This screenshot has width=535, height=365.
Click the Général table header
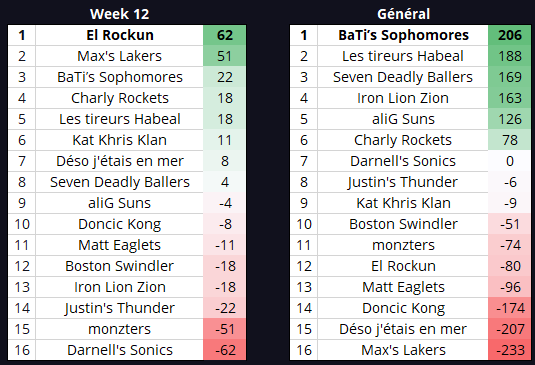[403, 14]
